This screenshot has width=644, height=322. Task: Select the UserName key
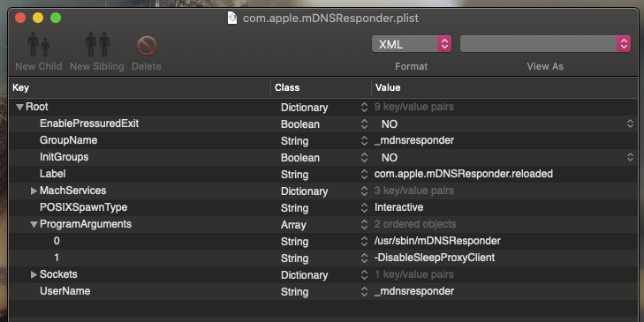[x=64, y=291]
